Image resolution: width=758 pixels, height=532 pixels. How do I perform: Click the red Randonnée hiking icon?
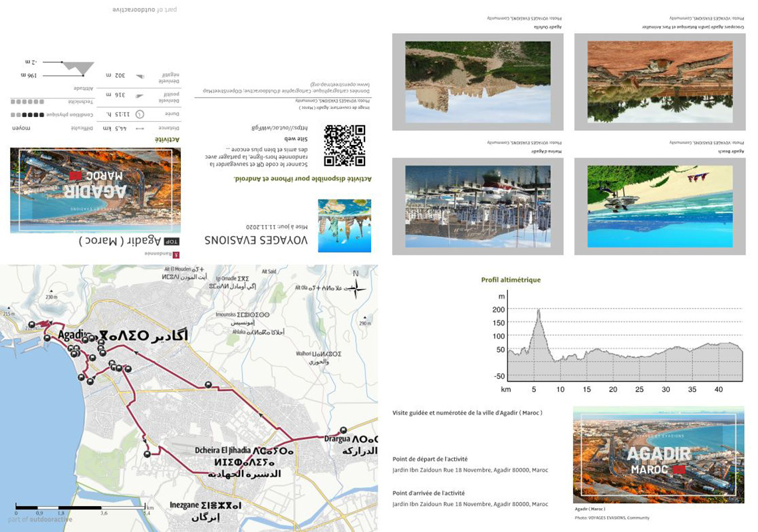tap(176, 255)
